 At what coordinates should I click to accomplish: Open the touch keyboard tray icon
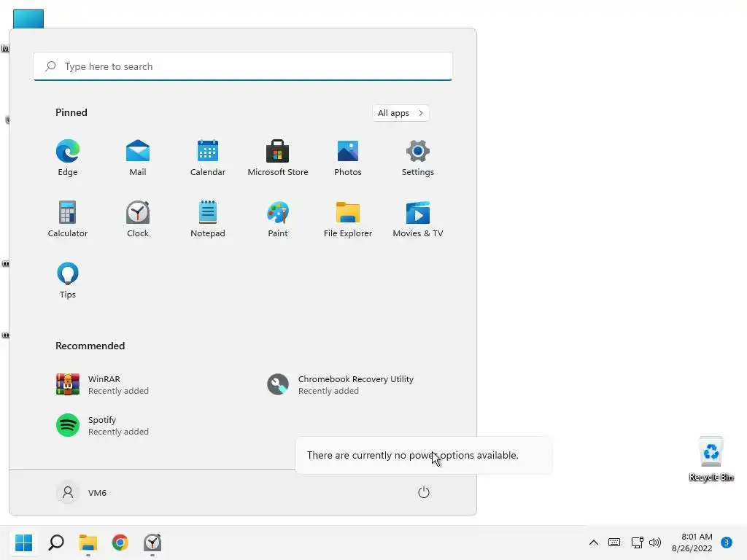click(614, 542)
